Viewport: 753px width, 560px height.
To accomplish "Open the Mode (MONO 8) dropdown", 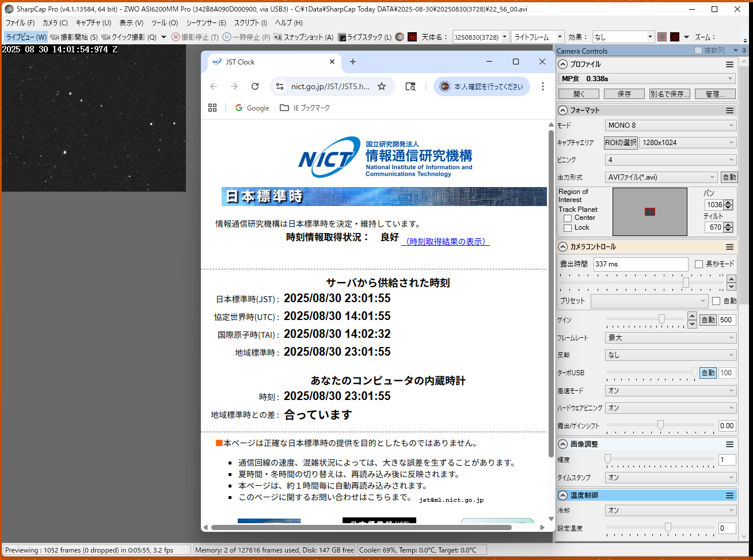I will click(671, 125).
